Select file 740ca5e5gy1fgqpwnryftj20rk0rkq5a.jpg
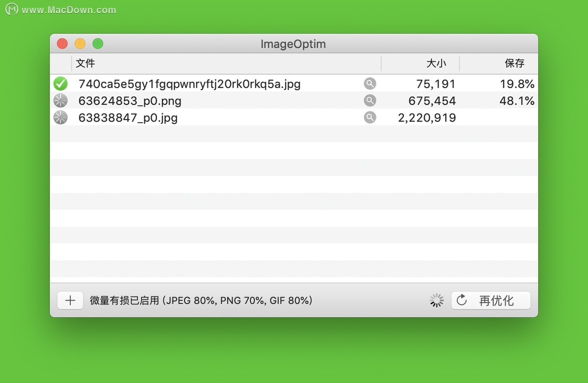 pyautogui.click(x=190, y=84)
